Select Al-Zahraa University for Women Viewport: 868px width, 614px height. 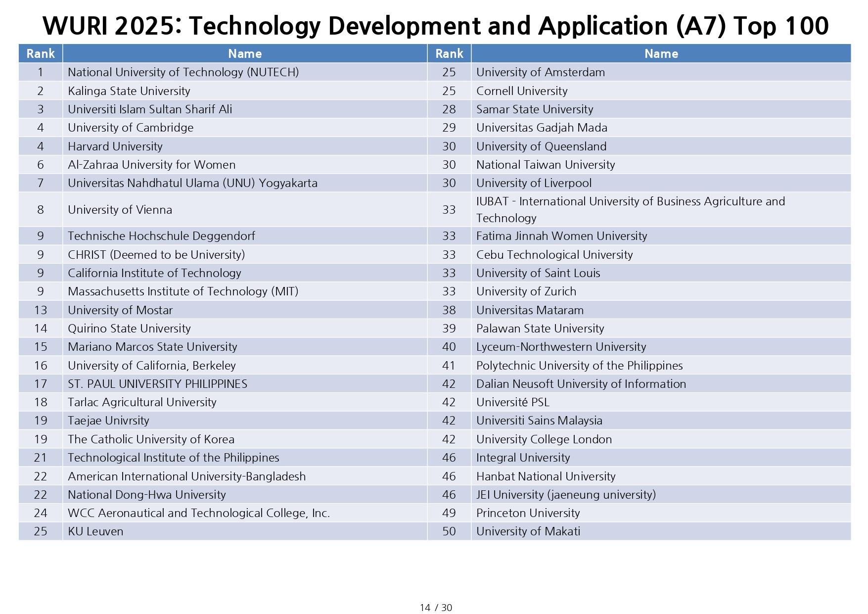point(151,165)
